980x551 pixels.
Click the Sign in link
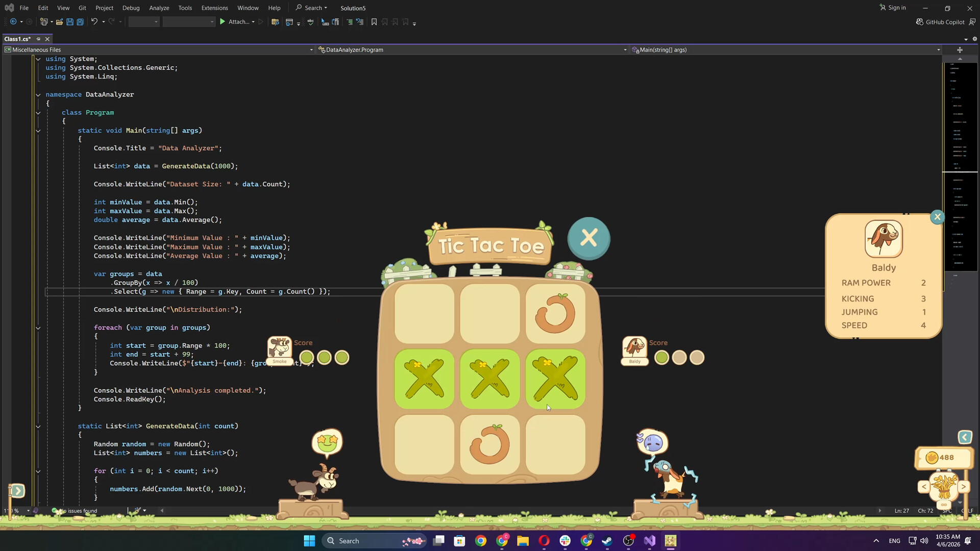tap(893, 8)
